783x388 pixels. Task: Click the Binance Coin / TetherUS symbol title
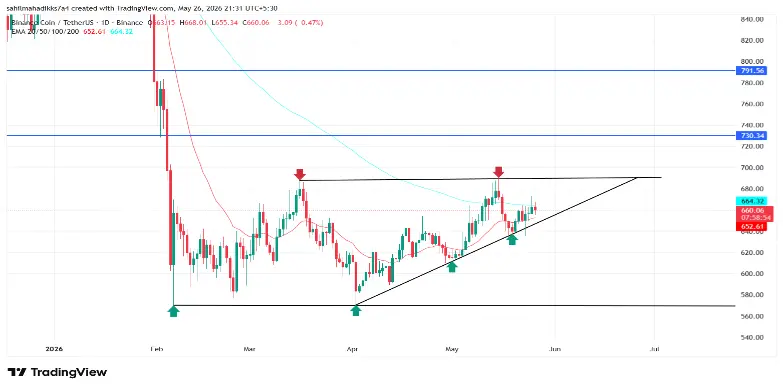pyautogui.click(x=54, y=22)
